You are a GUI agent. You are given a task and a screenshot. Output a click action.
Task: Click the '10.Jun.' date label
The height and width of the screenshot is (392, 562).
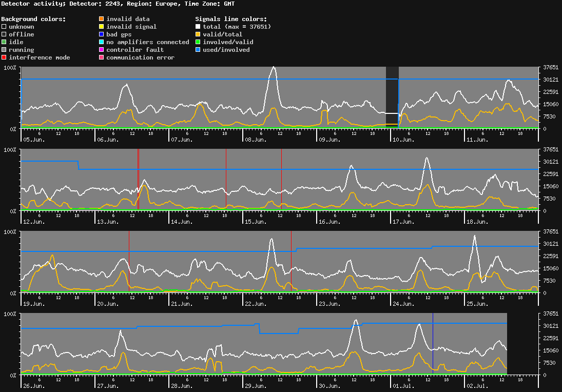[403, 140]
